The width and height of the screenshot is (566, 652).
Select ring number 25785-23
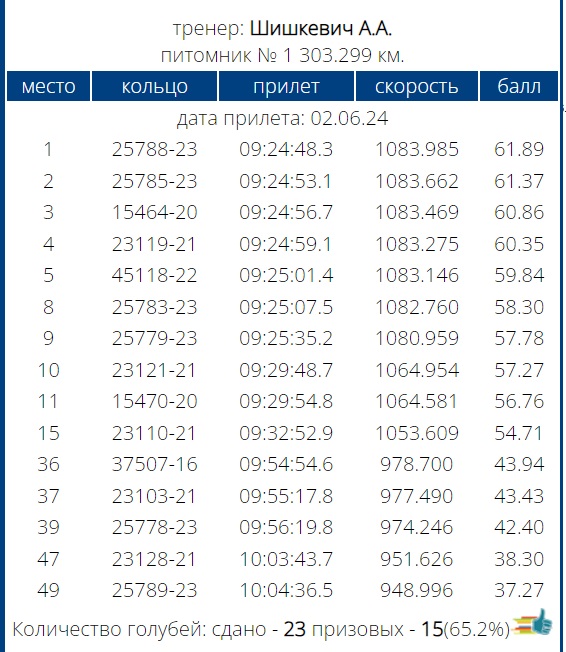pos(154,181)
